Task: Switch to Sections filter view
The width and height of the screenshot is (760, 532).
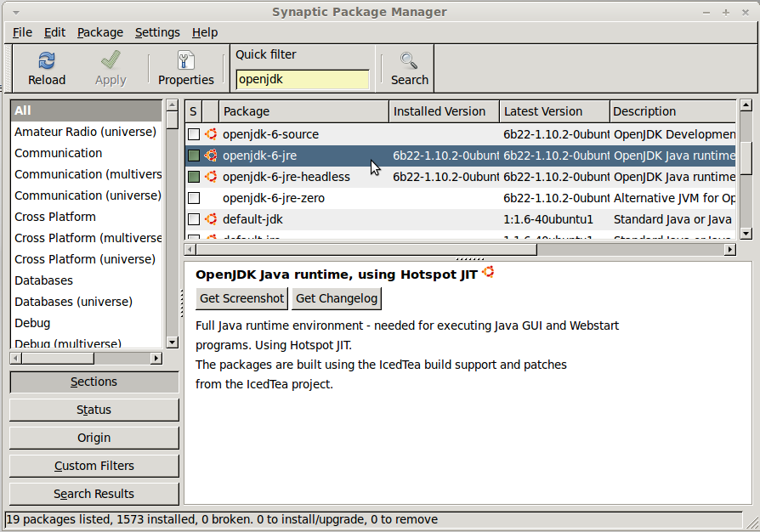Action: 94,382
